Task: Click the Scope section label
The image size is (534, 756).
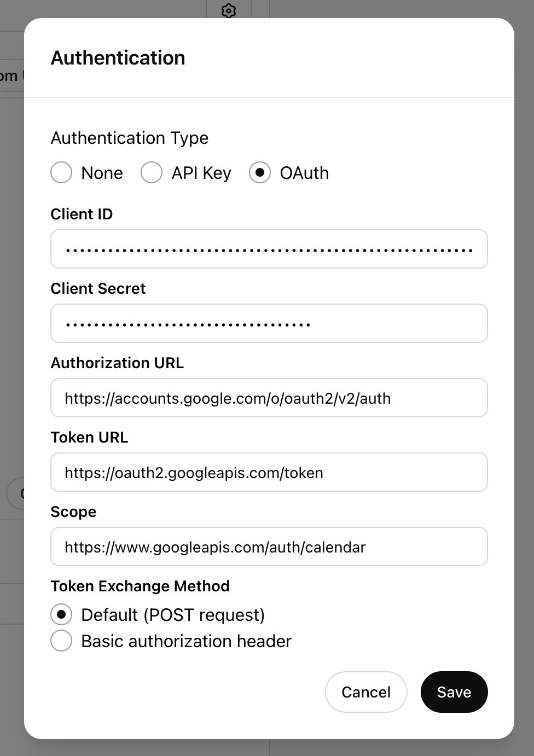Action: point(73,511)
